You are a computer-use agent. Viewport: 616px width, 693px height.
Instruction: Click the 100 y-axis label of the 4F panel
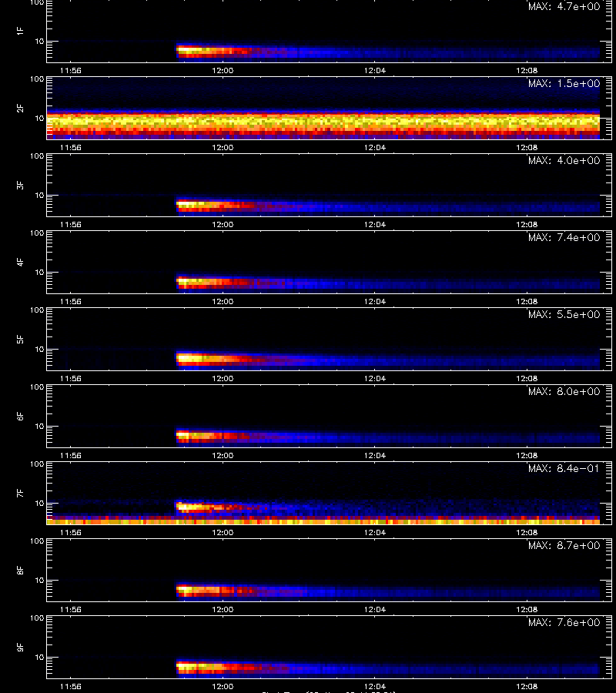(x=37, y=233)
